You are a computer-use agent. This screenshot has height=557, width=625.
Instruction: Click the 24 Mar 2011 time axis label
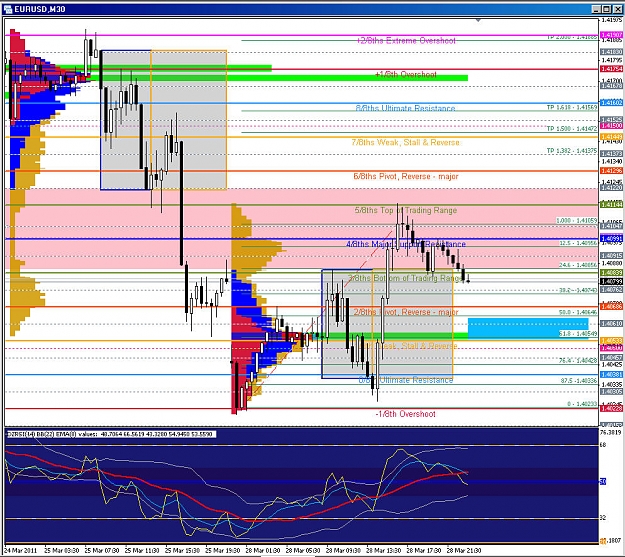point(21,551)
